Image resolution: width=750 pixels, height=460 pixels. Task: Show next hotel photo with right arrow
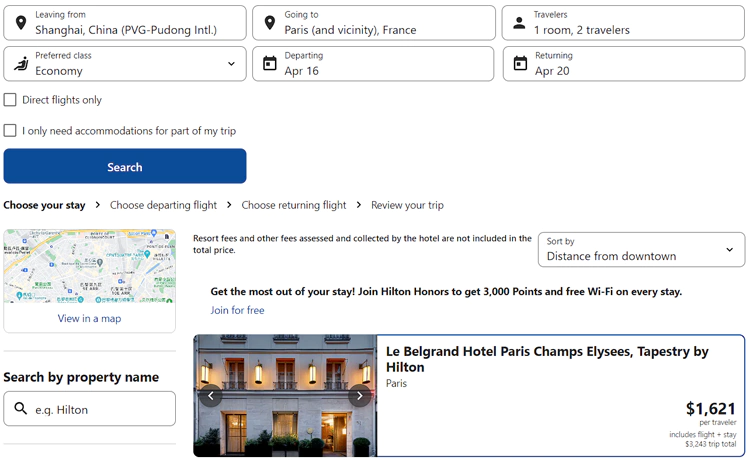pyautogui.click(x=359, y=396)
